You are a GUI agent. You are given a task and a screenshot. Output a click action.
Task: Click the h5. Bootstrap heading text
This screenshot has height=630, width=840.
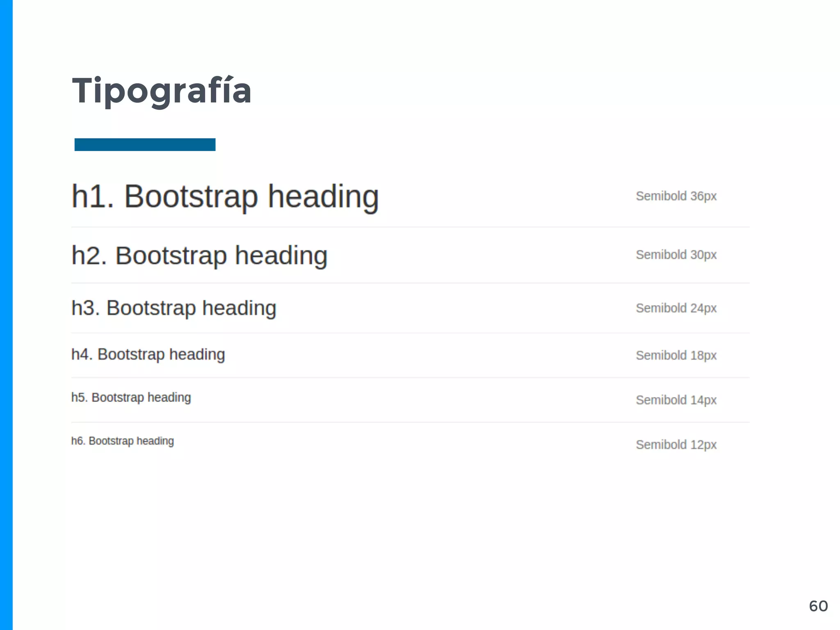click(x=131, y=397)
